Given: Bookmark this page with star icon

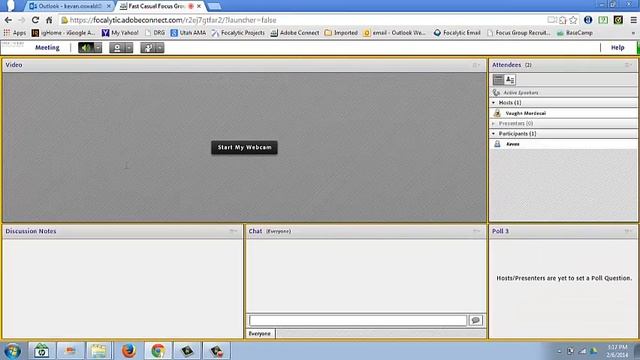Looking at the screenshot, I should pyautogui.click(x=573, y=20).
